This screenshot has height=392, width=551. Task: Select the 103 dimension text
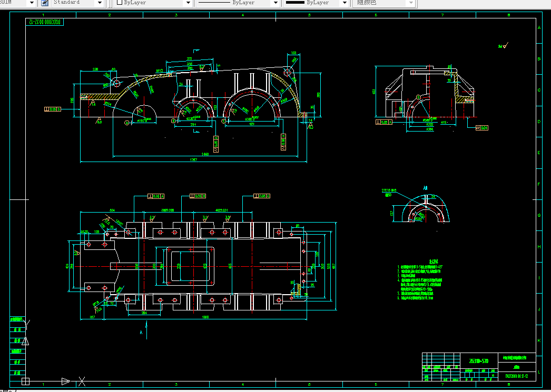coord(293,53)
